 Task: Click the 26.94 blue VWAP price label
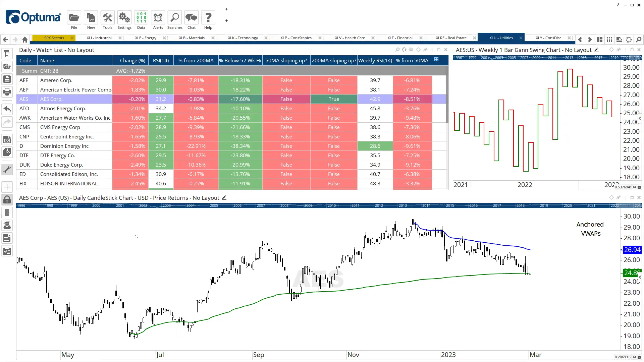pos(632,250)
